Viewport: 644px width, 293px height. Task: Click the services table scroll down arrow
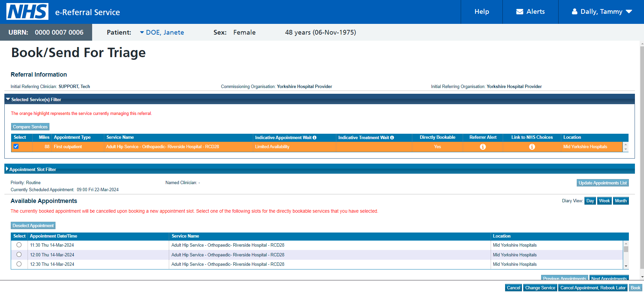626,149
